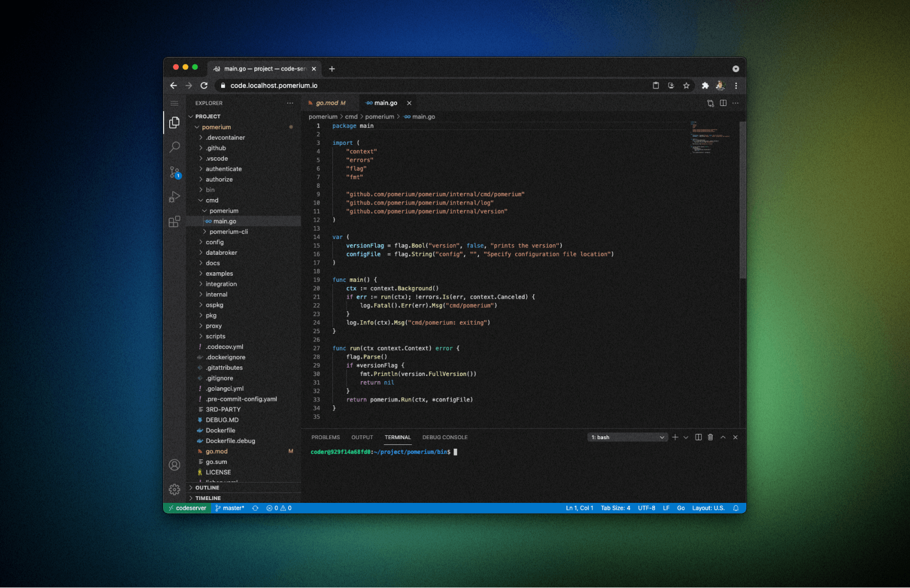
Task: Open changes compare icon in editor toolbar
Action: coord(710,103)
